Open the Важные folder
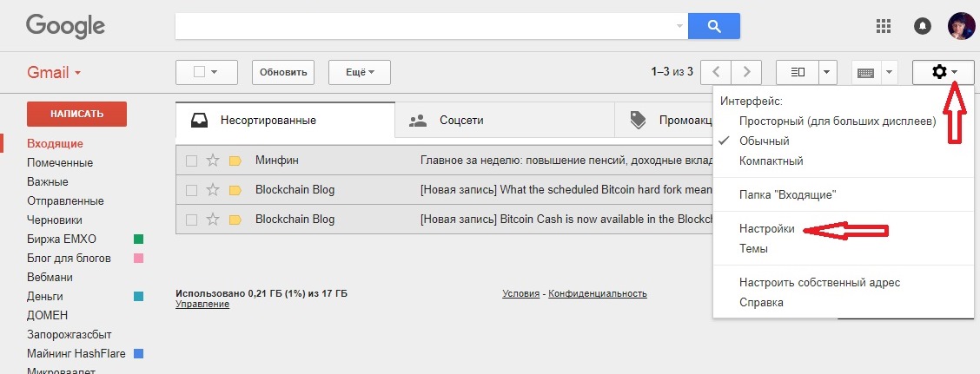The image size is (980, 374). [48, 182]
